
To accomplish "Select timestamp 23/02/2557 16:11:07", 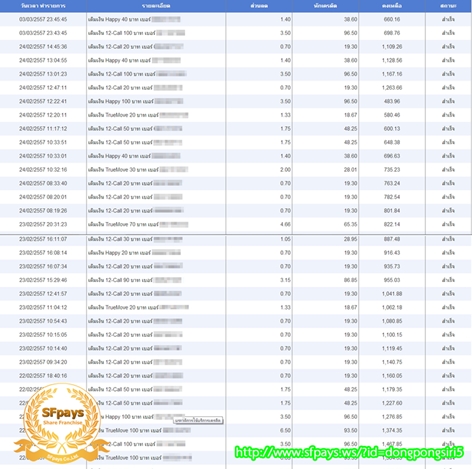I will pos(43,239).
